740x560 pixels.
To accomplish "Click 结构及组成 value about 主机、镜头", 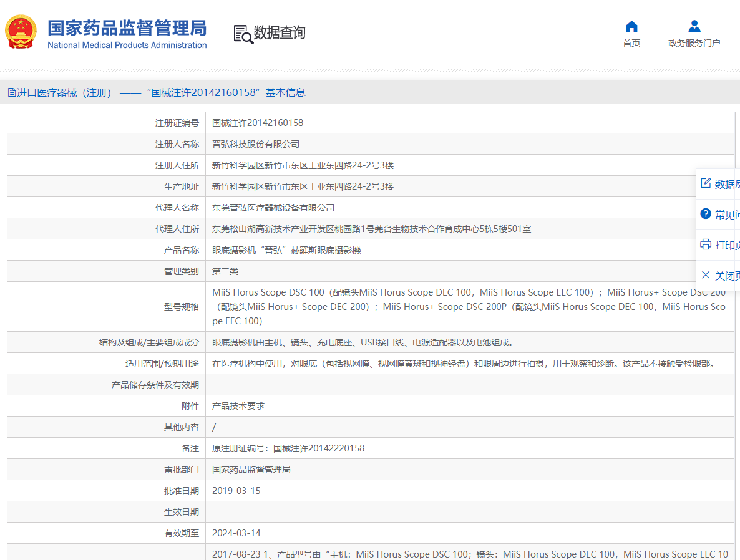I will coord(363,342).
